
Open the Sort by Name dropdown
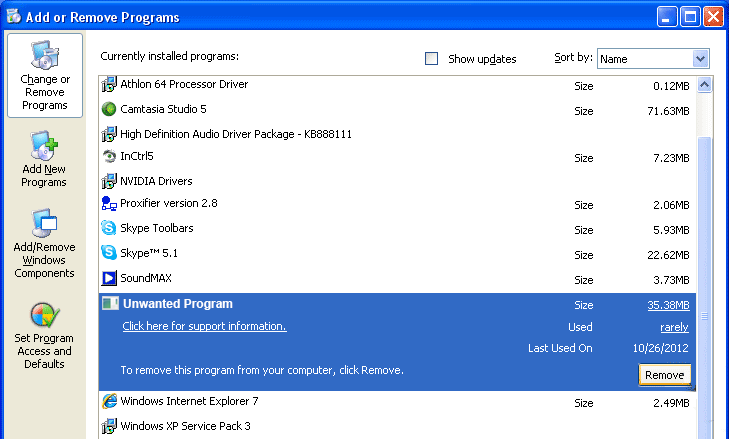[x=653, y=59]
